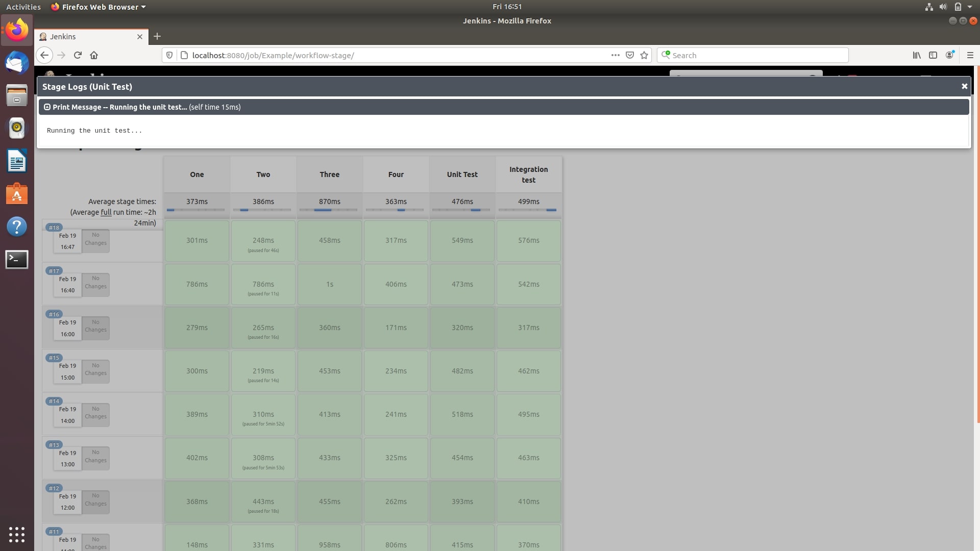Go to Firefox home page

94,55
